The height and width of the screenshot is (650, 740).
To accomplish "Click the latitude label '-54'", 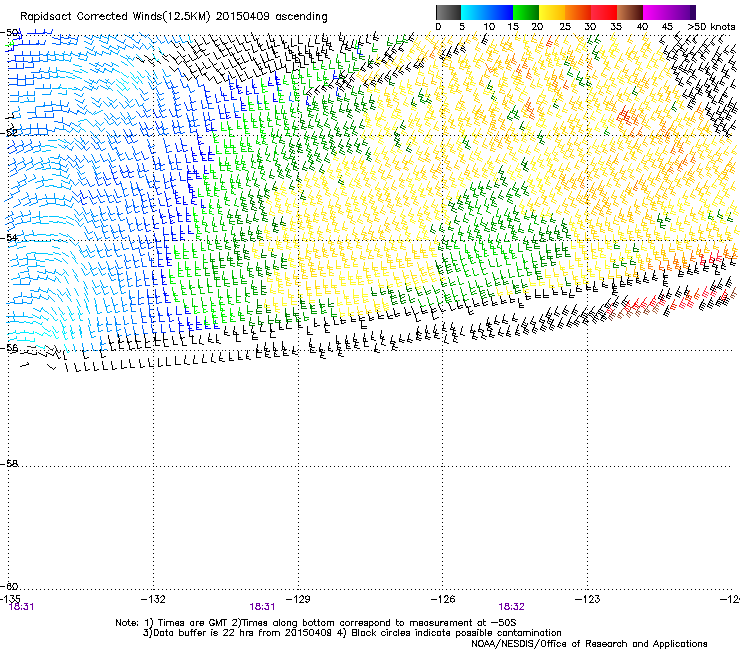I will click(x=9, y=238).
